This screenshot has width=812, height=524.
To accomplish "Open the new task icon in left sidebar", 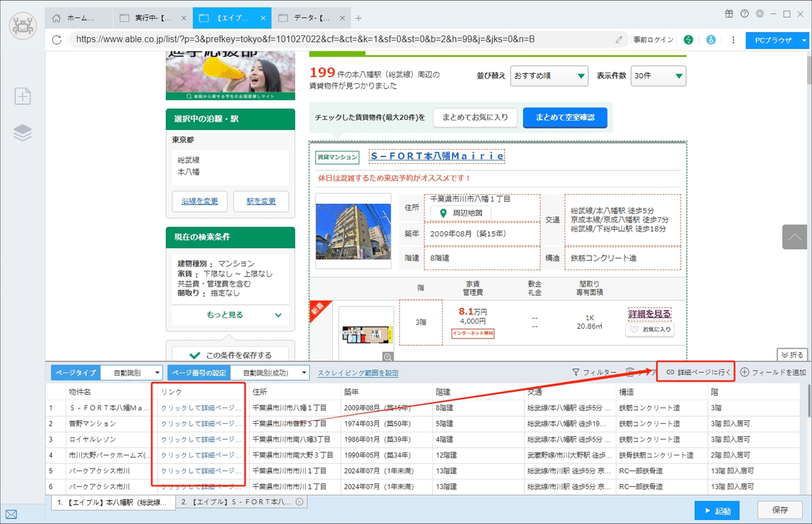I will (x=23, y=97).
